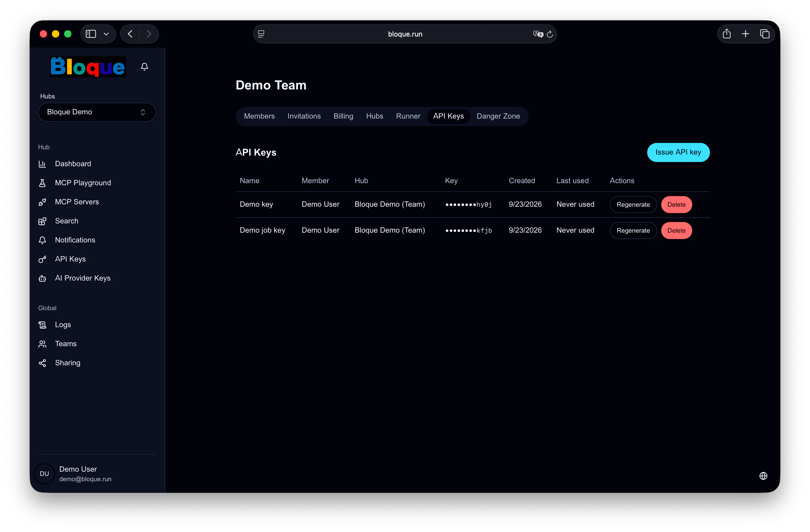
Task: Go to AI Provider Keys
Action: pyautogui.click(x=83, y=278)
